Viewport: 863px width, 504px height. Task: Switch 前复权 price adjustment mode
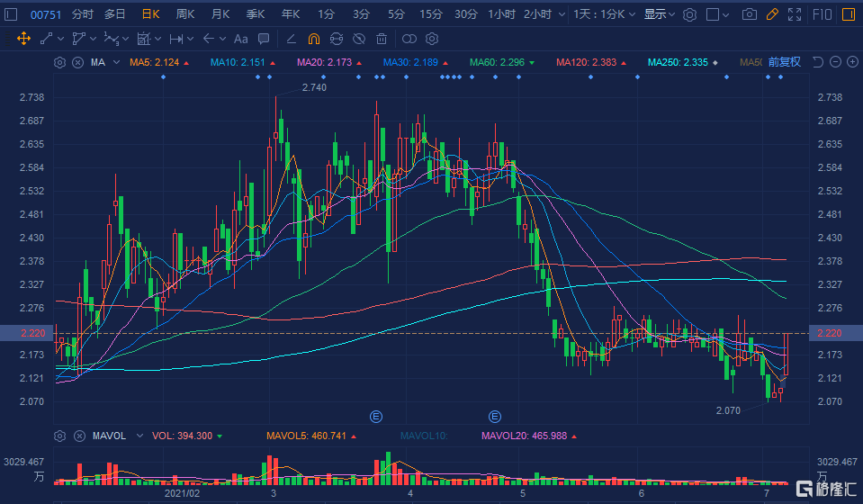(785, 62)
